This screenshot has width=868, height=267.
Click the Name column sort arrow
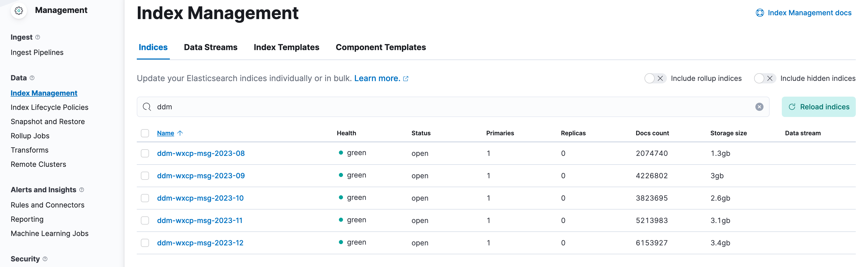pyautogui.click(x=180, y=133)
